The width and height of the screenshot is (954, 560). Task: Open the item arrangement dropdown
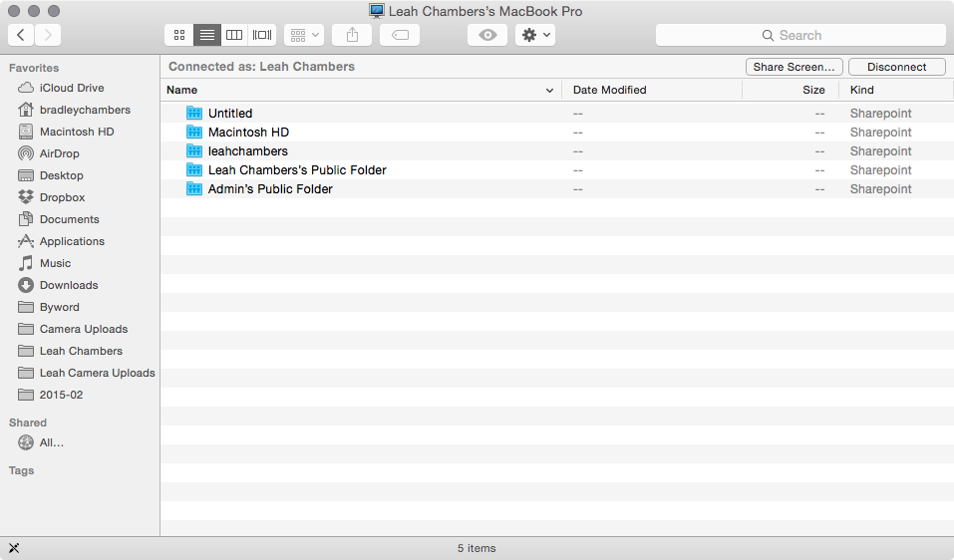[304, 35]
